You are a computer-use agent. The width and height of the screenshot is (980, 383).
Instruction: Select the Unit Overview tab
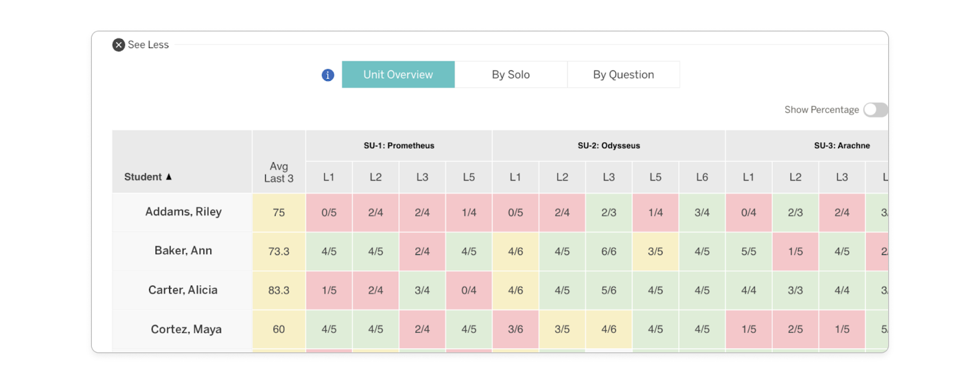[398, 74]
